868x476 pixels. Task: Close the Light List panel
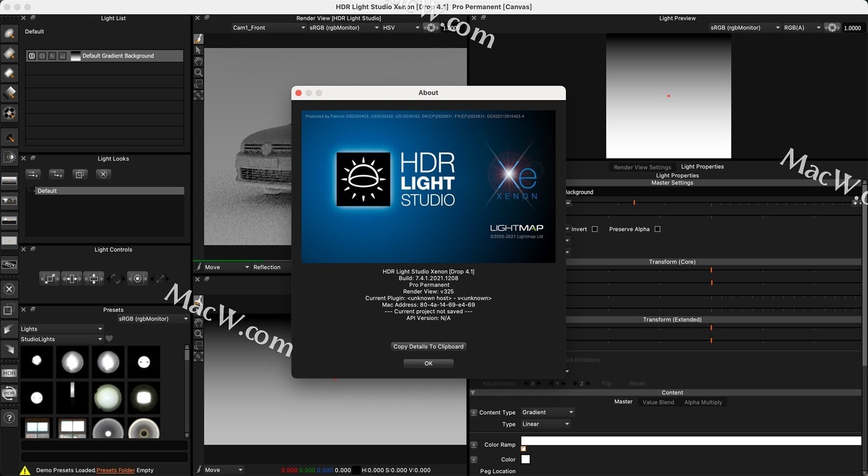pos(23,18)
